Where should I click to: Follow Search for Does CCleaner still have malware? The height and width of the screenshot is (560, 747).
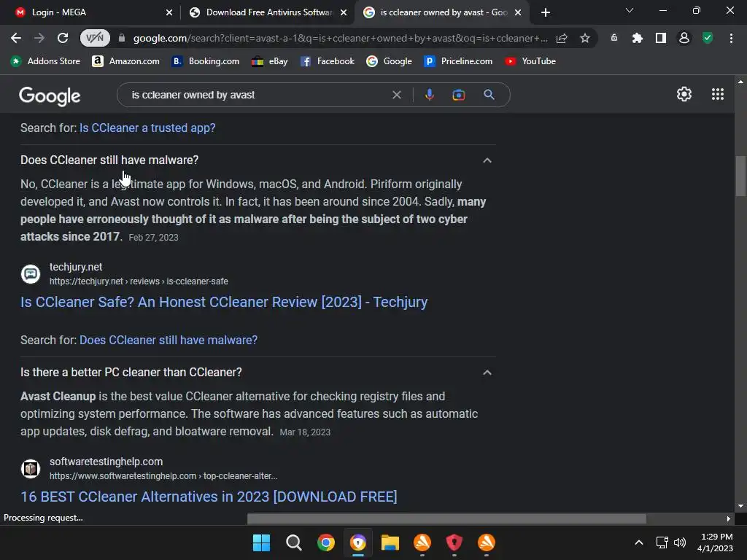tap(169, 340)
